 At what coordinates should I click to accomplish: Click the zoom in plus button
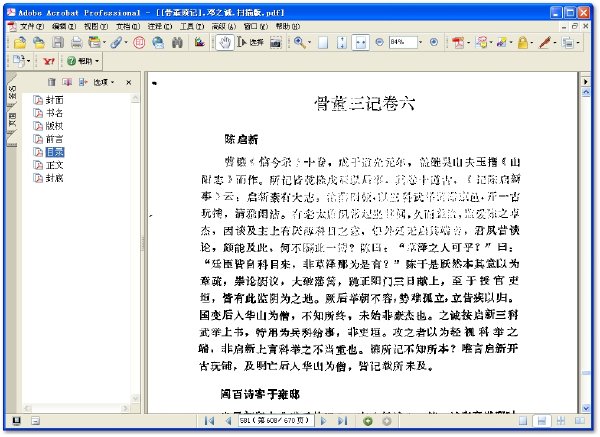pos(434,42)
